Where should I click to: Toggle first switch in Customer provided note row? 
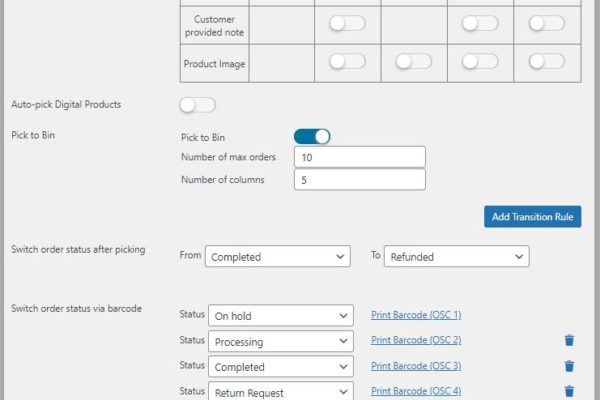347,23
